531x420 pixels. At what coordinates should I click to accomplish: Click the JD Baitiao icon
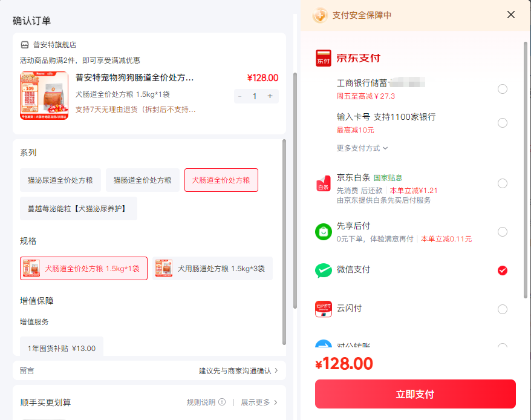pyautogui.click(x=324, y=183)
